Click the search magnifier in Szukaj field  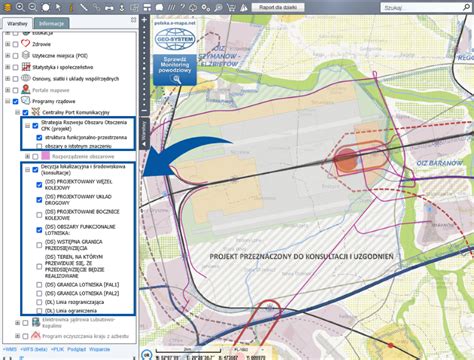coord(466,7)
